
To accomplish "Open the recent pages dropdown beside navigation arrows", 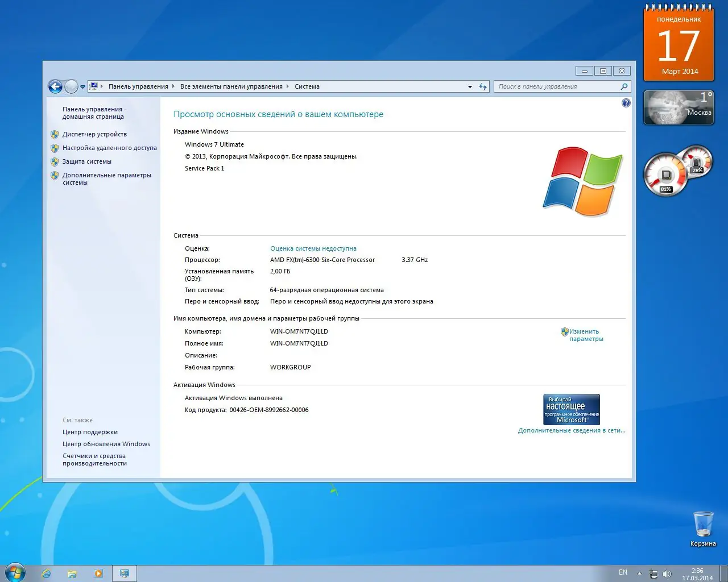I will [x=82, y=87].
